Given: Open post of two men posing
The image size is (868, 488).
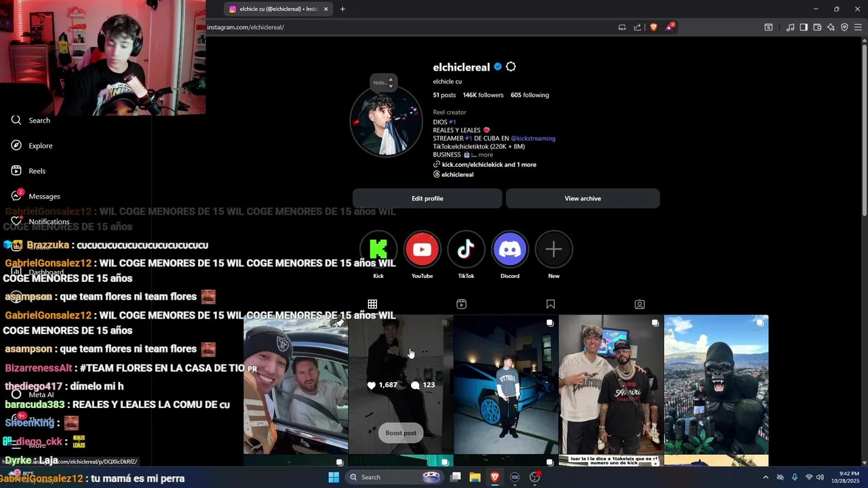Looking at the screenshot, I should point(611,384).
